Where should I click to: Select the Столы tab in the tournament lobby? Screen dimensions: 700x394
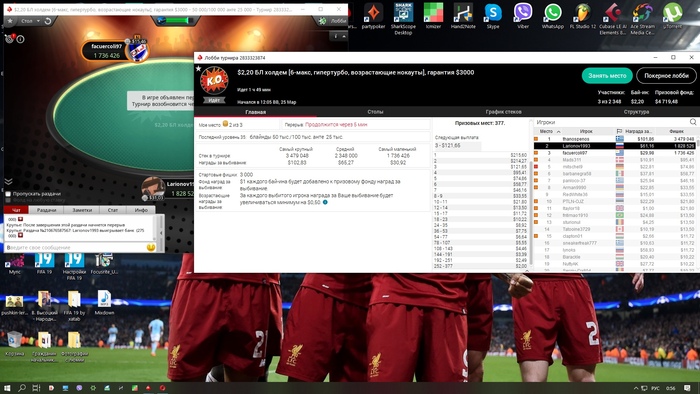click(x=375, y=112)
